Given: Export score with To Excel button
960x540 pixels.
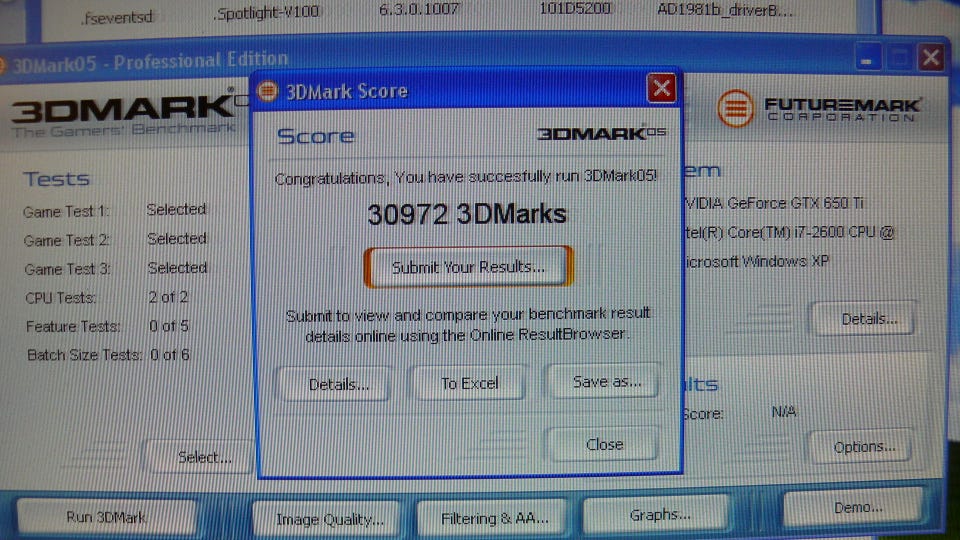Looking at the screenshot, I should point(470,383).
